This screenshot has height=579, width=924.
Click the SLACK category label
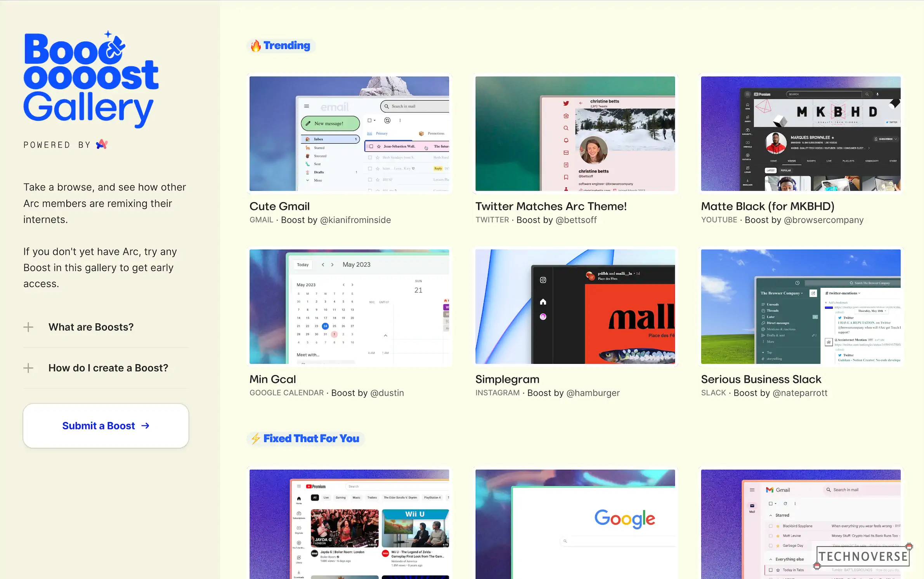(x=713, y=393)
